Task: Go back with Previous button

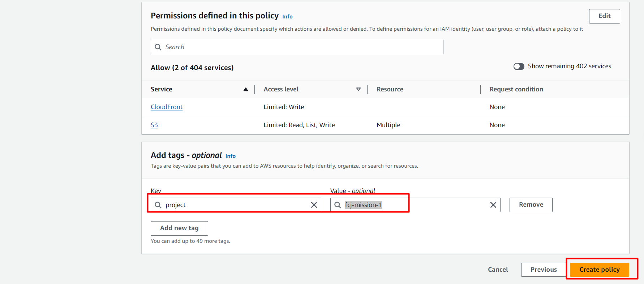Action: (544, 270)
